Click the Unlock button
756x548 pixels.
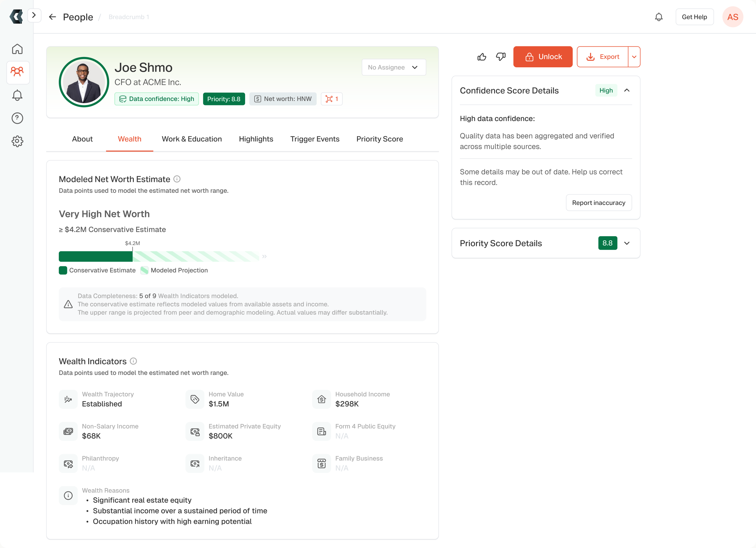pyautogui.click(x=543, y=57)
